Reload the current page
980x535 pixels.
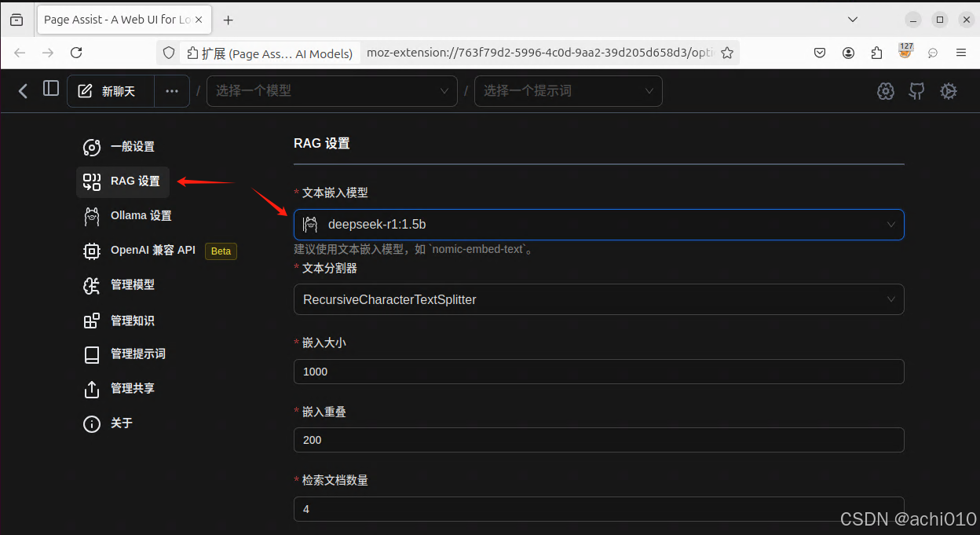coord(76,53)
